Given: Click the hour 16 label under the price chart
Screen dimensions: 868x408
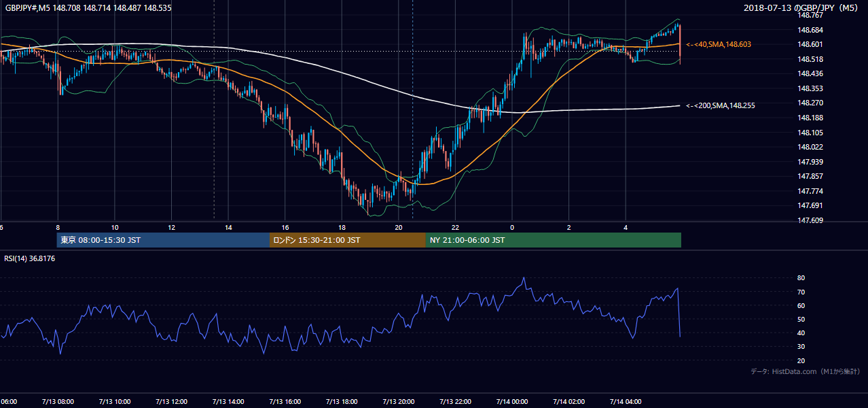Looking at the screenshot, I should [285, 228].
